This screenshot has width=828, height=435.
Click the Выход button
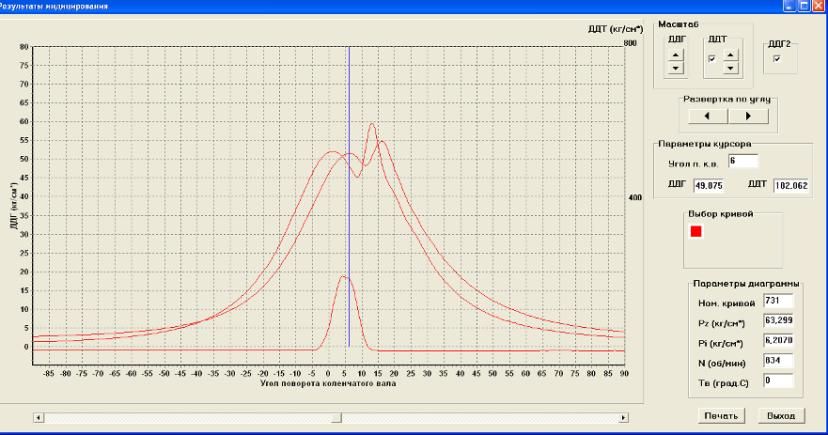pos(781,416)
